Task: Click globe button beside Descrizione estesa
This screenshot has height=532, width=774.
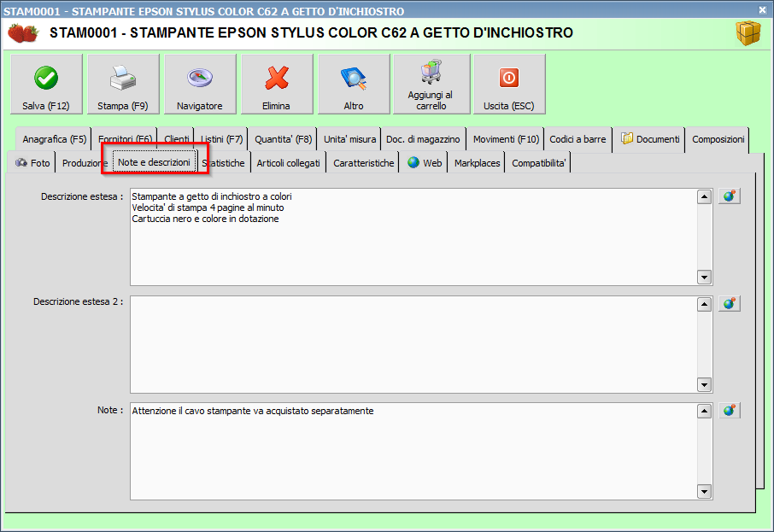Action: coord(729,196)
